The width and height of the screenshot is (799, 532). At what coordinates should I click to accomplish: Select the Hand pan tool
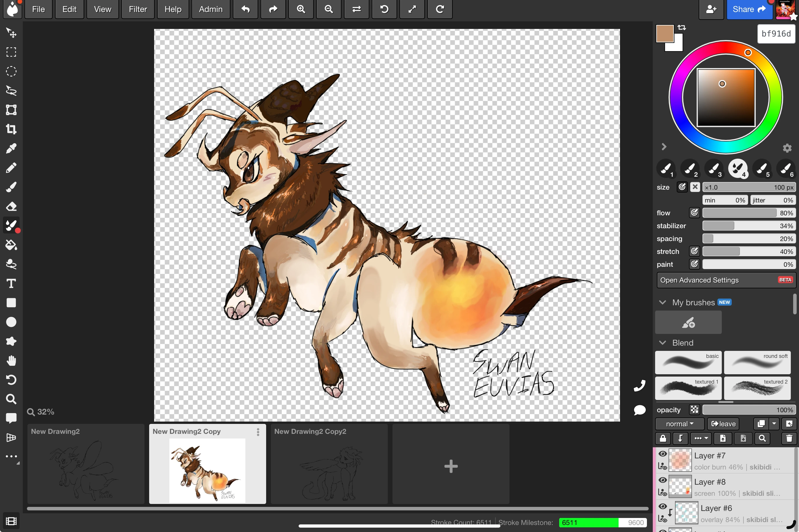(x=11, y=360)
